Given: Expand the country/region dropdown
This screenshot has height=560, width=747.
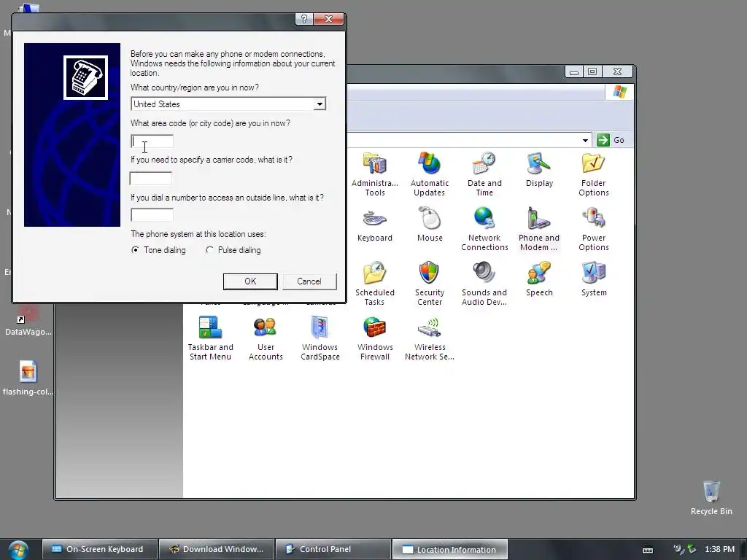Looking at the screenshot, I should point(320,104).
